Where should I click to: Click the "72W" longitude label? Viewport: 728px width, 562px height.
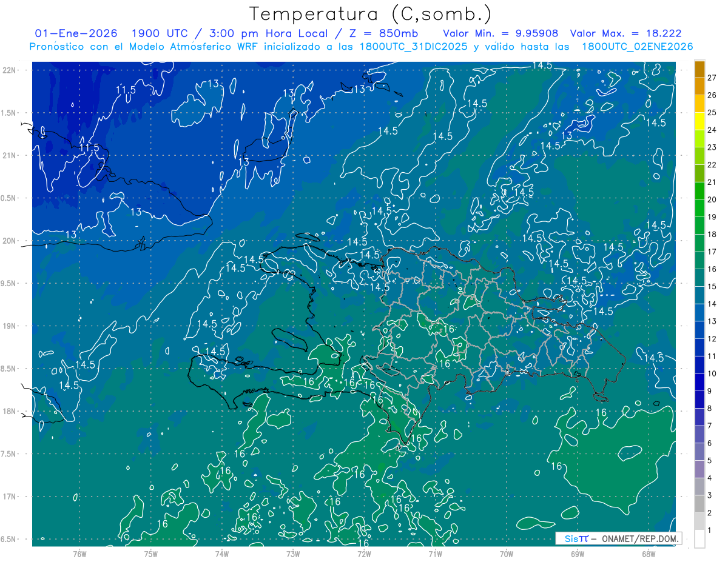point(364,554)
